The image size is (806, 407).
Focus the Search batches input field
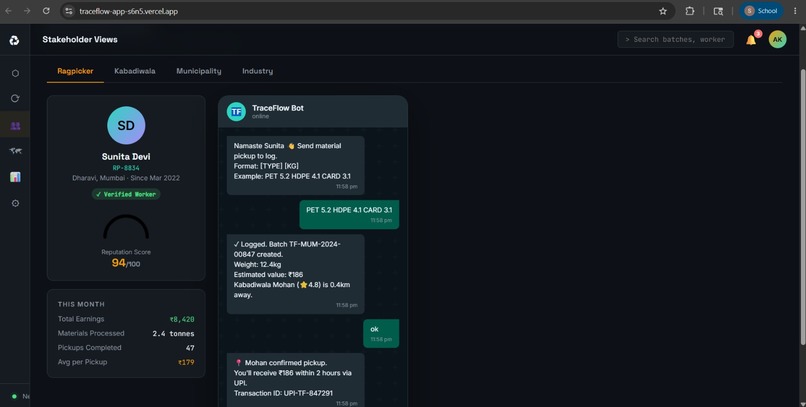[x=675, y=40]
